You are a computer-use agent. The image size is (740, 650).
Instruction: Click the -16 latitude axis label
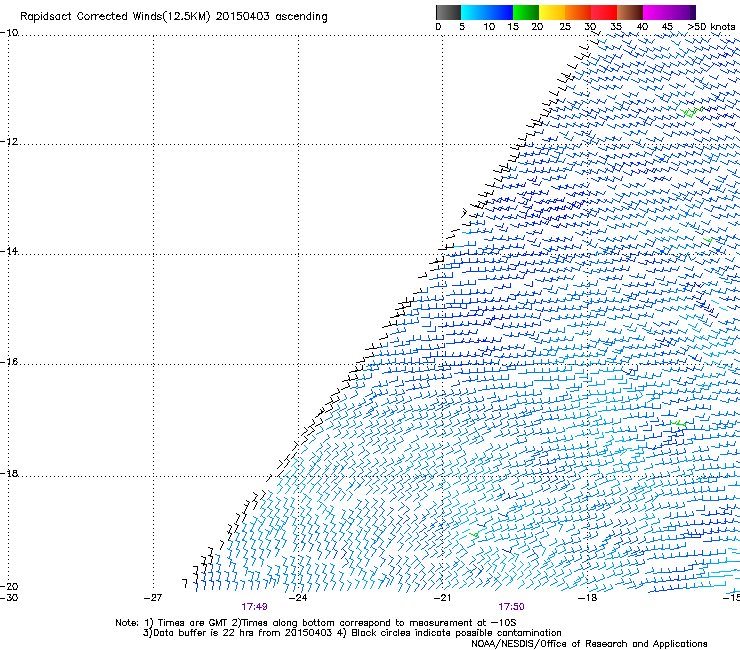pyautogui.click(x=9, y=362)
